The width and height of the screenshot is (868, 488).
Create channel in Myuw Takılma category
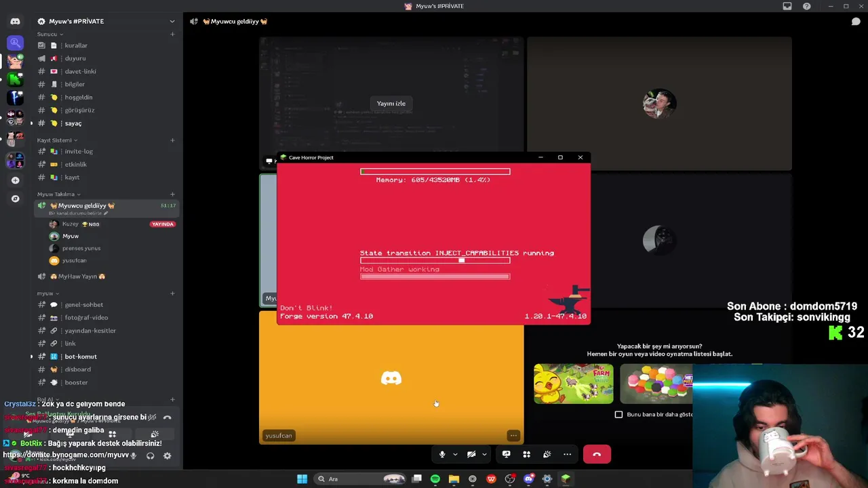172,195
